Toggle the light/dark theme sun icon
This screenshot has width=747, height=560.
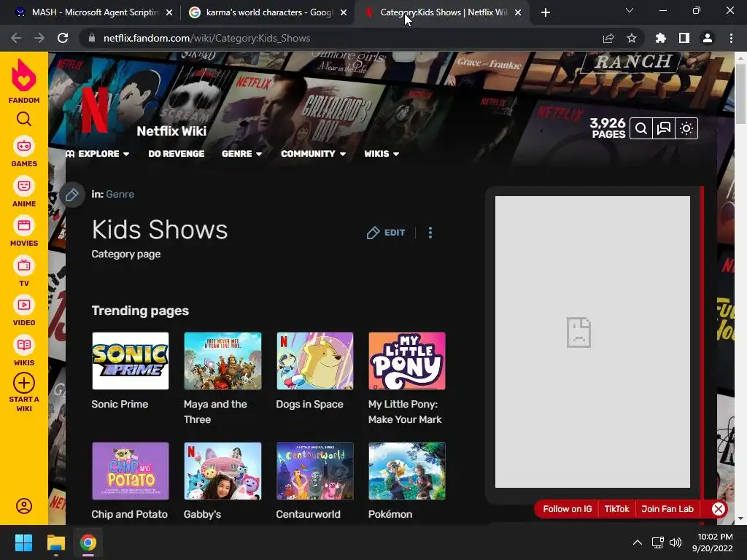[686, 128]
